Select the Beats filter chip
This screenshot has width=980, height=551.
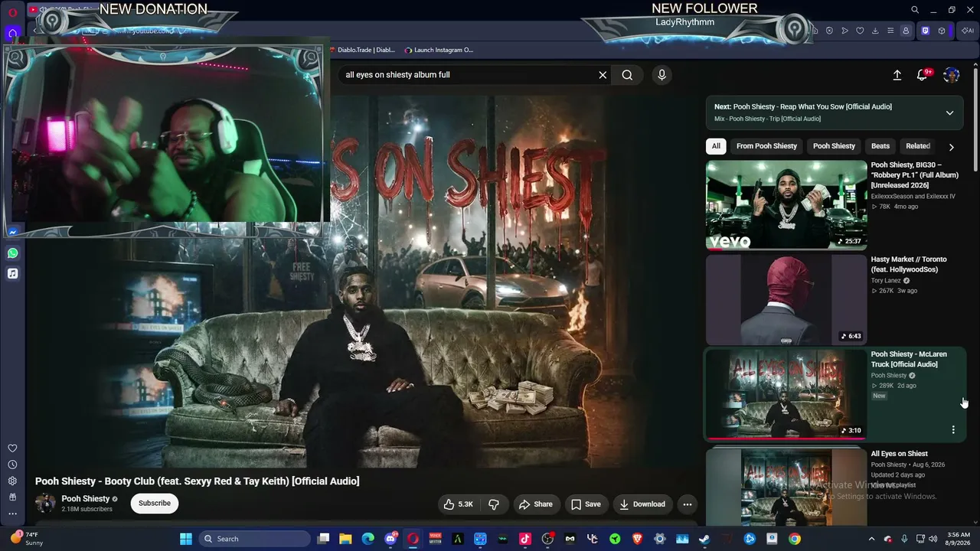(x=880, y=146)
